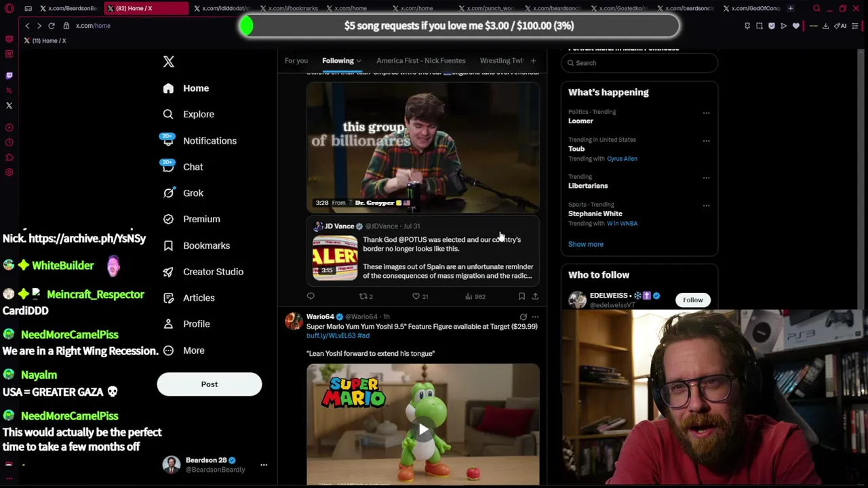Open Chat via its envelope icon

168,167
